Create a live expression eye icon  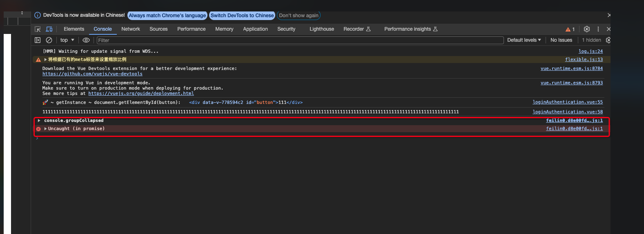point(86,40)
